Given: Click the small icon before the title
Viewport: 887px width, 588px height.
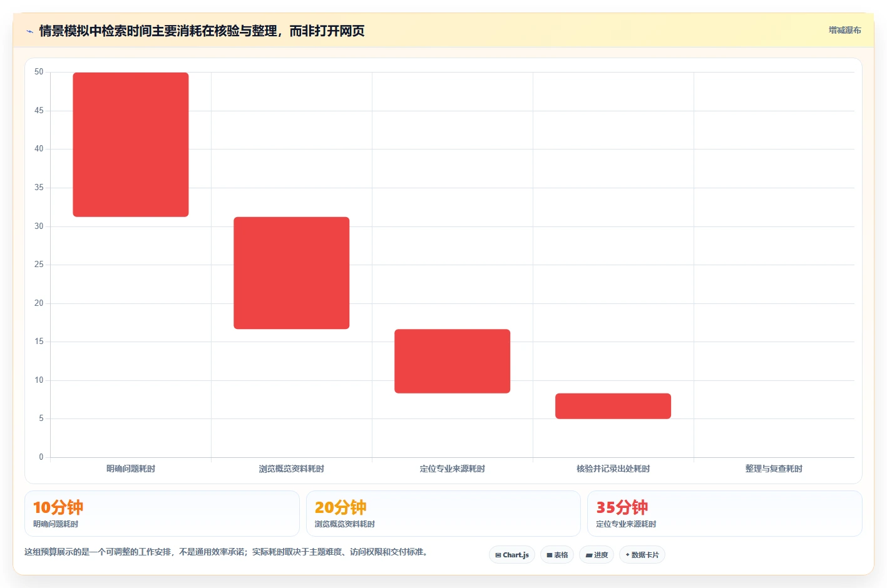Looking at the screenshot, I should [x=29, y=31].
